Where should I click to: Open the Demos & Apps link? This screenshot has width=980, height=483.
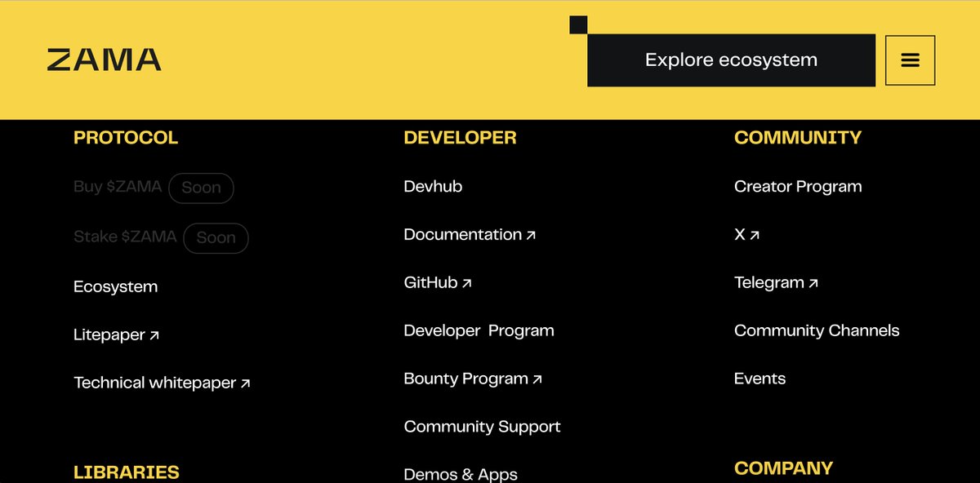coord(461,474)
